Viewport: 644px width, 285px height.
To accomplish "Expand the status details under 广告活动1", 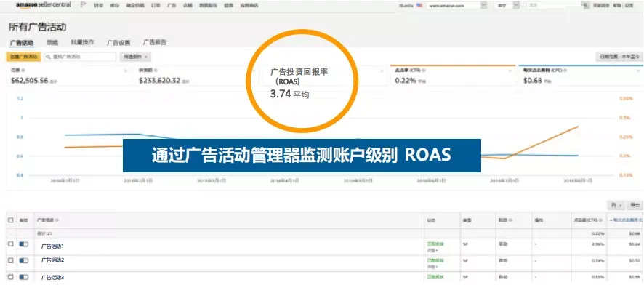I will pyautogui.click(x=432, y=250).
